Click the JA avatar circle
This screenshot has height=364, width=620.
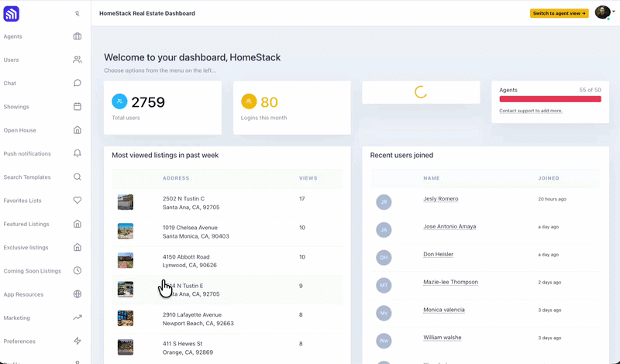(384, 229)
